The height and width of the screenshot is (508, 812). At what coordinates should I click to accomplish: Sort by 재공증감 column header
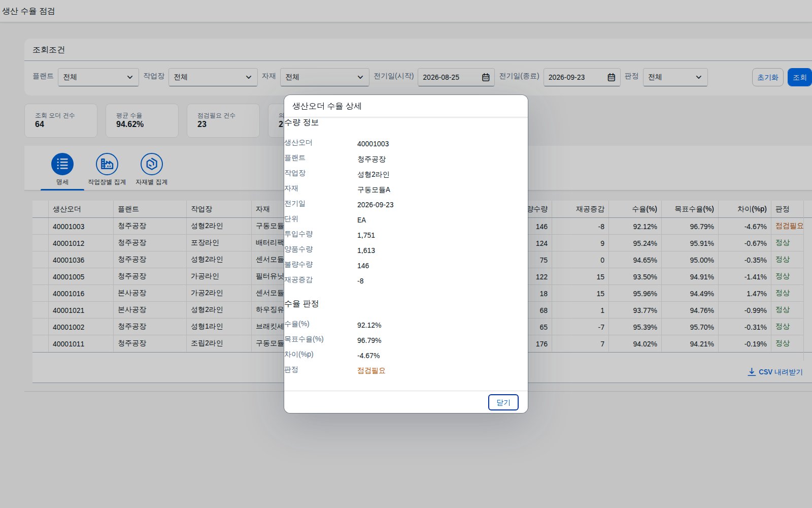point(580,209)
